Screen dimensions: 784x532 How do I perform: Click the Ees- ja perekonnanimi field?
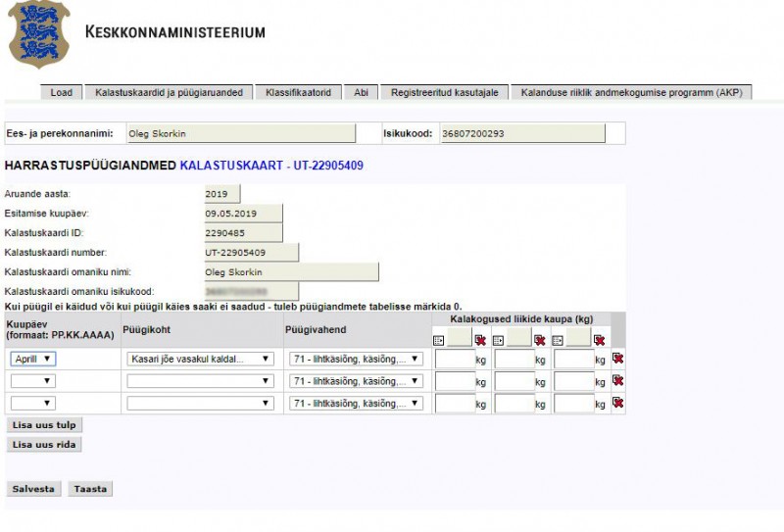(x=241, y=133)
